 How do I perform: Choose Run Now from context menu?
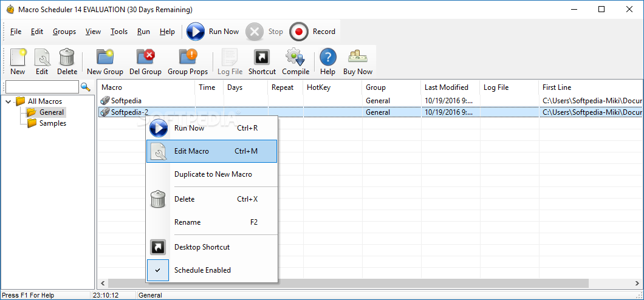pyautogui.click(x=211, y=128)
